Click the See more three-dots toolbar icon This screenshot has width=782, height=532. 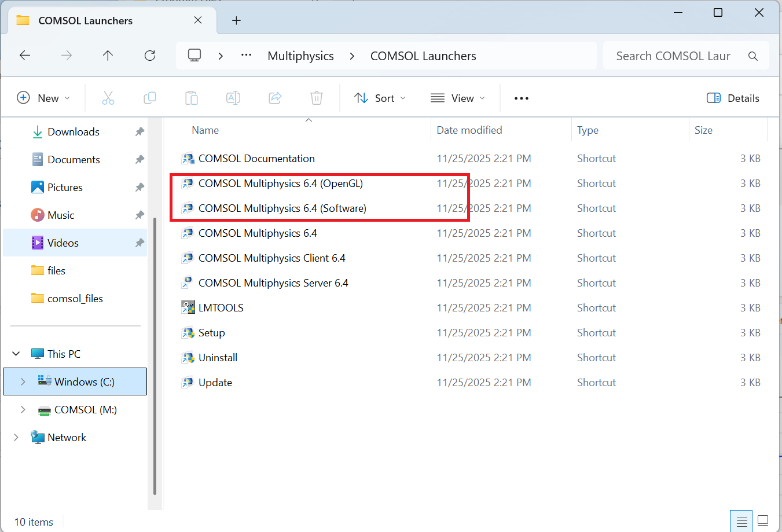point(521,98)
